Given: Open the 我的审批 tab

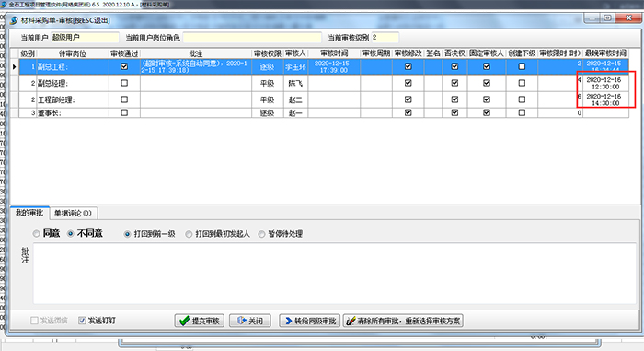Looking at the screenshot, I should pos(29,213).
